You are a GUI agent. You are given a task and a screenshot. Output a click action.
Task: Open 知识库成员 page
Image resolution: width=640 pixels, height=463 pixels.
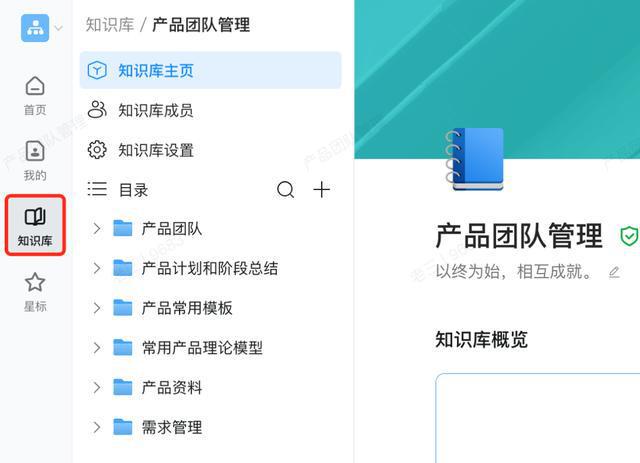(155, 110)
